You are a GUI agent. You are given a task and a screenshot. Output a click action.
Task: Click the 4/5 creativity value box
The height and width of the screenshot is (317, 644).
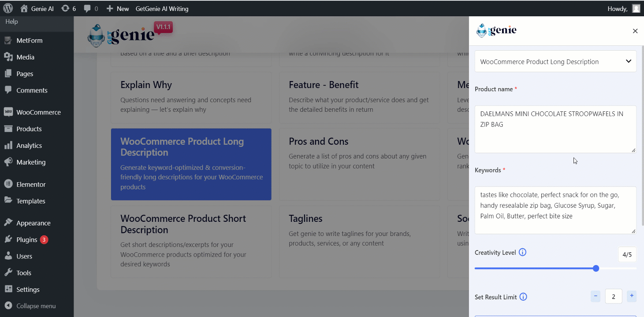[627, 254]
